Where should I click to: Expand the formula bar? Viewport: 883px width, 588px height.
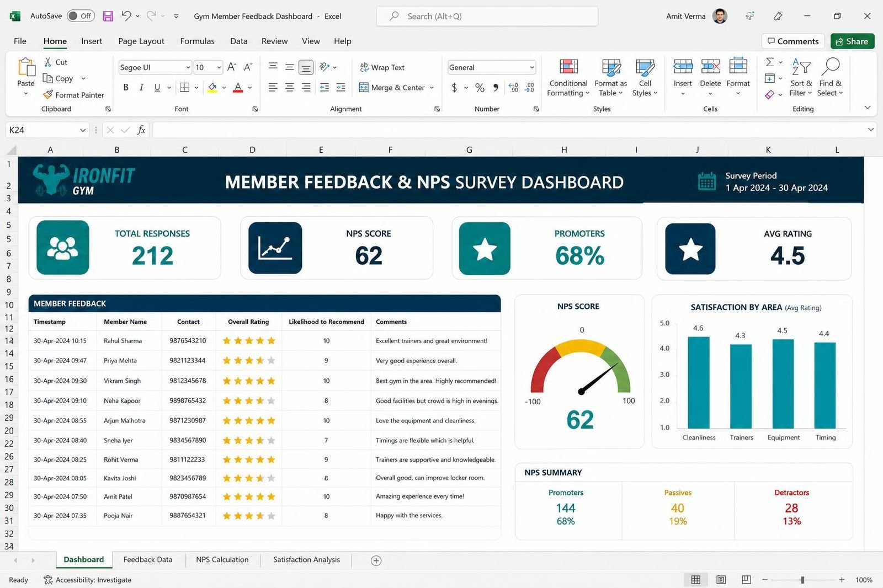point(871,130)
